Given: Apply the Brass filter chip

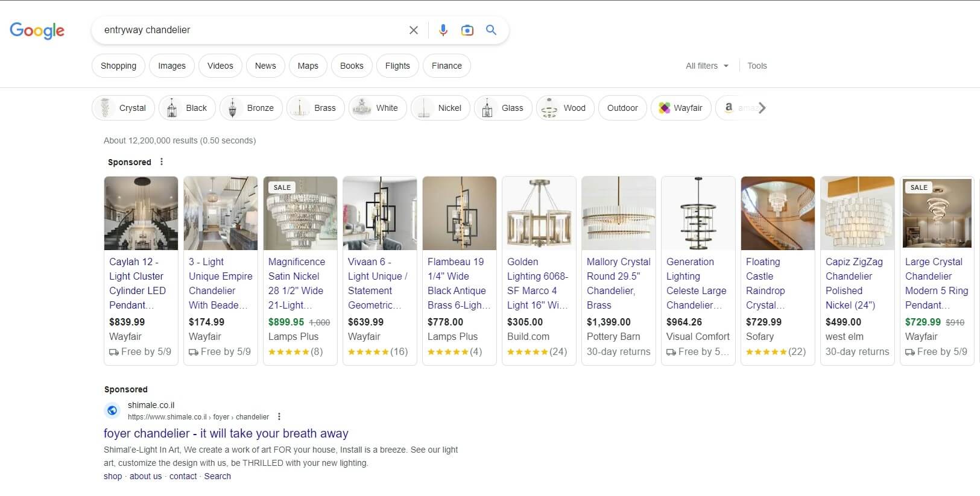Looking at the screenshot, I should pos(316,108).
